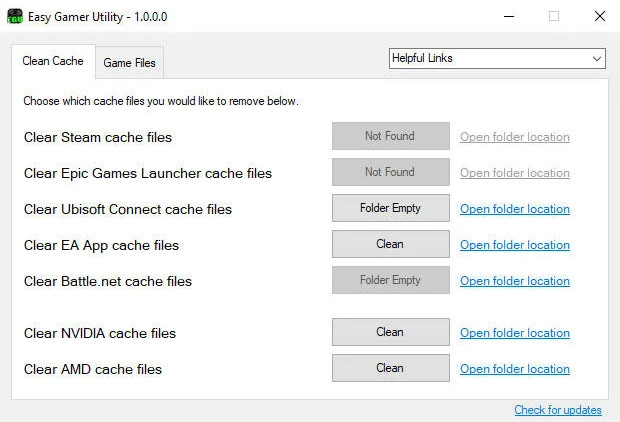Click the Easy Gamer Utility app icon
This screenshot has width=620, height=422.
[15, 17]
